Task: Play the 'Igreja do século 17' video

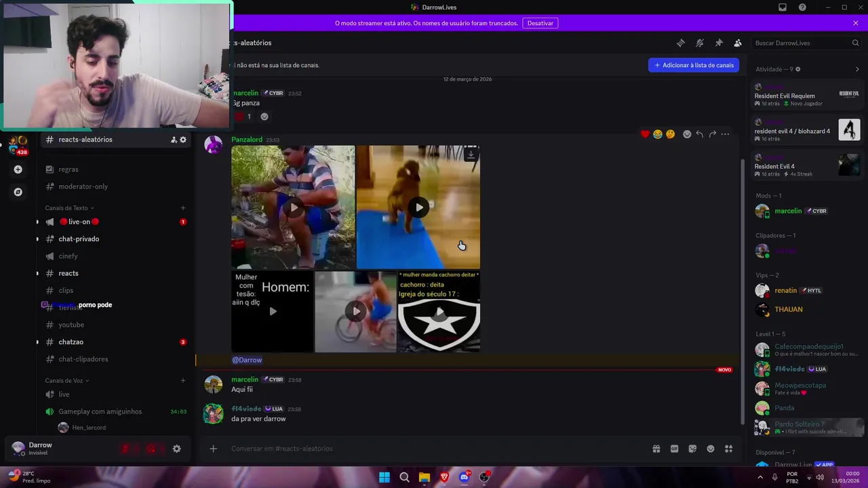Action: coord(439,312)
